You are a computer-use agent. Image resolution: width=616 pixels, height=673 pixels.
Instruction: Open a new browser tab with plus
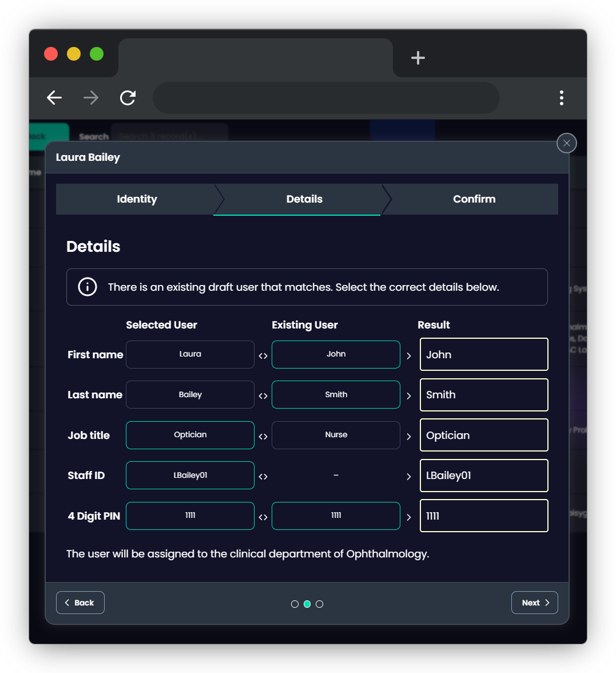coord(418,57)
